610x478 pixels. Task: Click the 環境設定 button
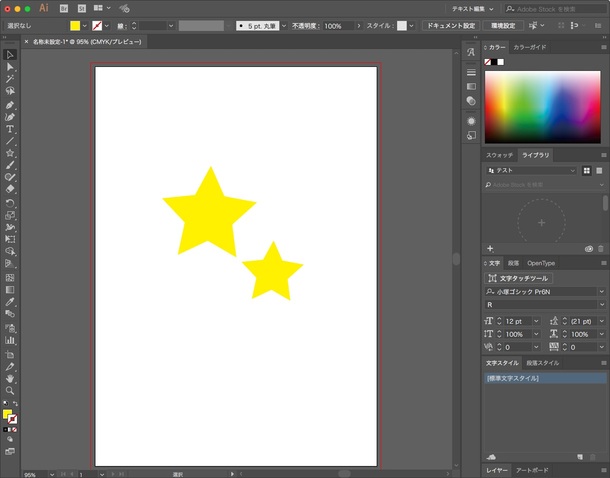[x=503, y=26]
